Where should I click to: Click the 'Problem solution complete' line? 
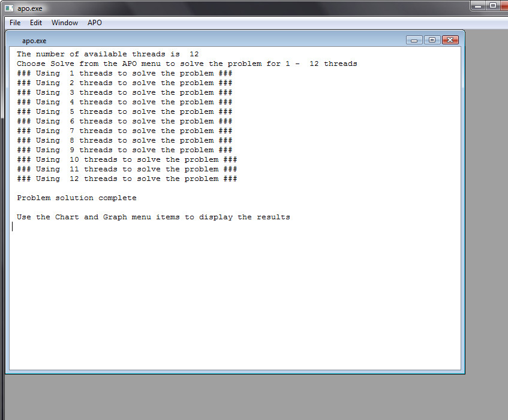click(77, 198)
